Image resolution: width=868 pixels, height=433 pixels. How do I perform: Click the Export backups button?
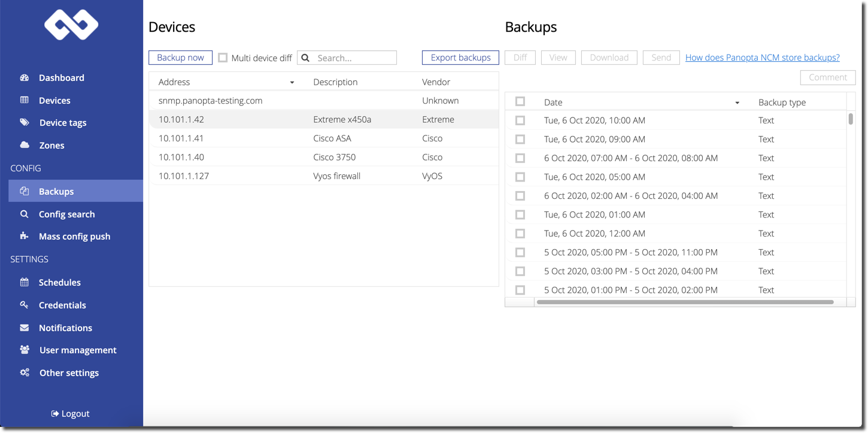coord(460,57)
